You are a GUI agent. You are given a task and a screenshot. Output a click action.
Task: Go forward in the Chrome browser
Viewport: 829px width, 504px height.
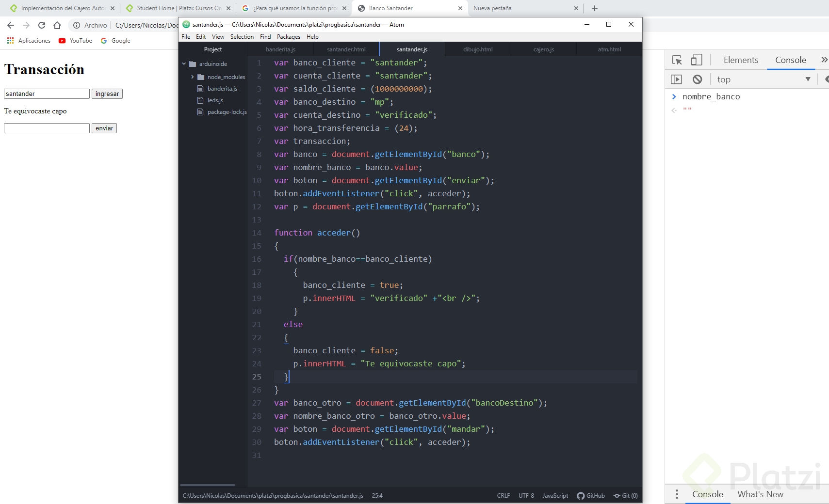[26, 25]
